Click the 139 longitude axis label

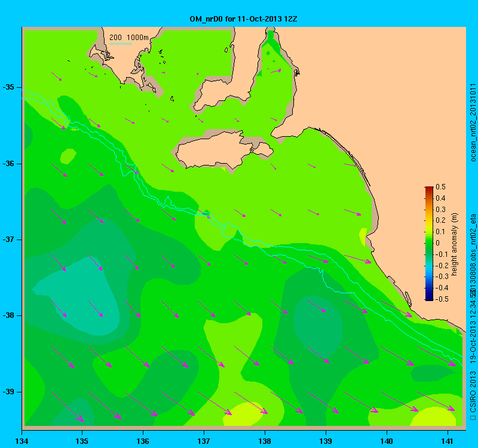[x=326, y=441]
